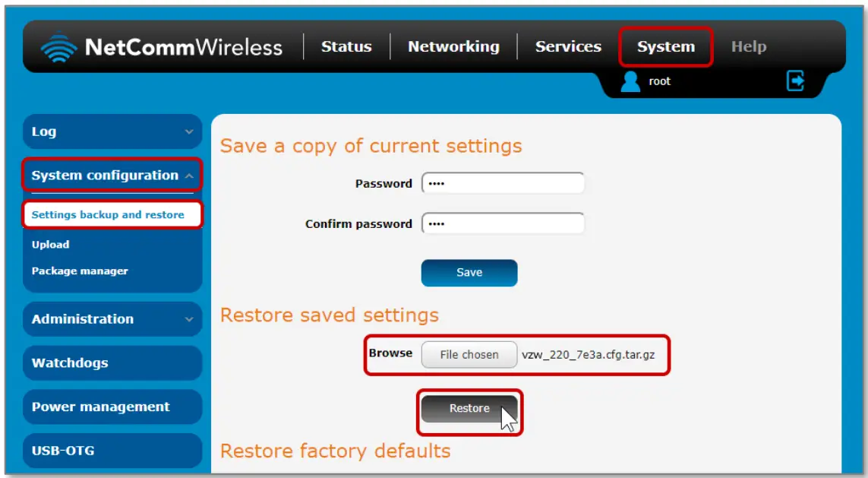Viewport: 868px width, 478px height.
Task: Select Settings backup and restore
Action: pyautogui.click(x=108, y=215)
